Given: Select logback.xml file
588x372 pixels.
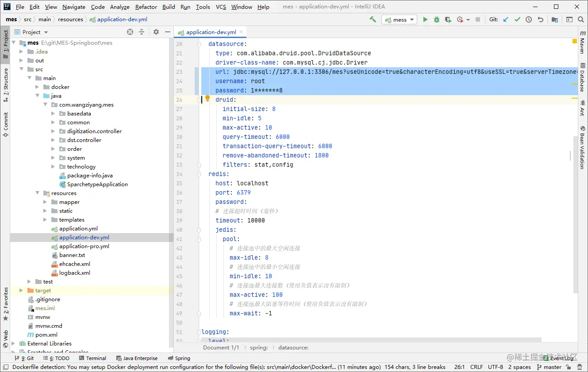Looking at the screenshot, I should coord(74,273).
